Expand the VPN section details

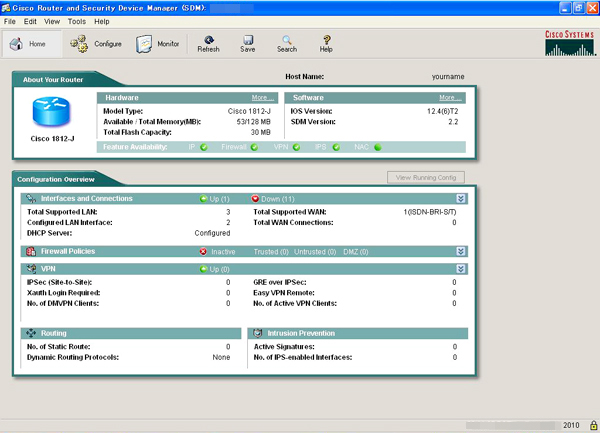[461, 269]
